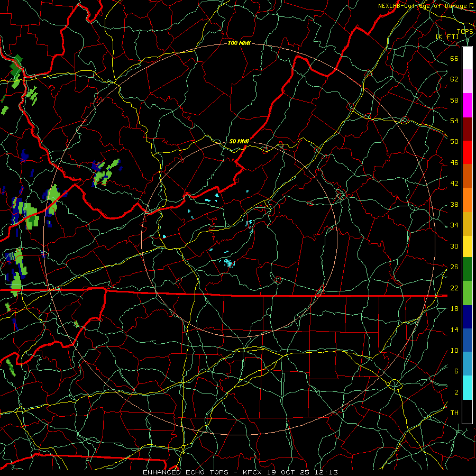Screen dimensions: 476x476
Task: Select the light green legend swatch
Action: click(x=467, y=293)
